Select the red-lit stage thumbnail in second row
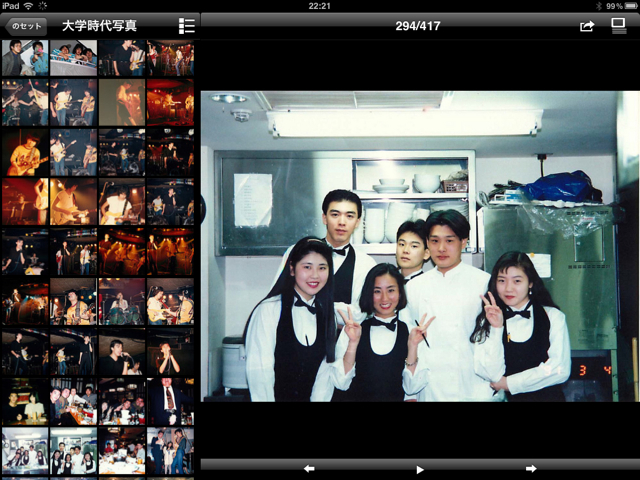The width and height of the screenshot is (640, 480). 171,102
